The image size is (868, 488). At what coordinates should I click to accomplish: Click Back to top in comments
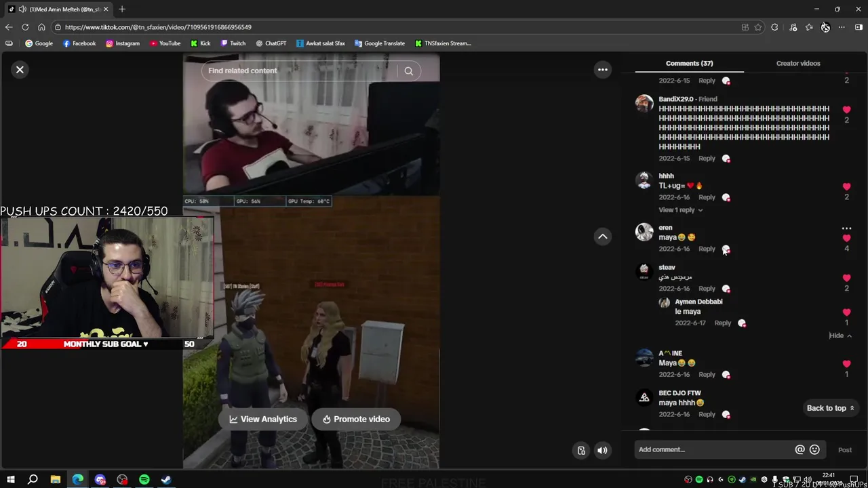tap(830, 408)
